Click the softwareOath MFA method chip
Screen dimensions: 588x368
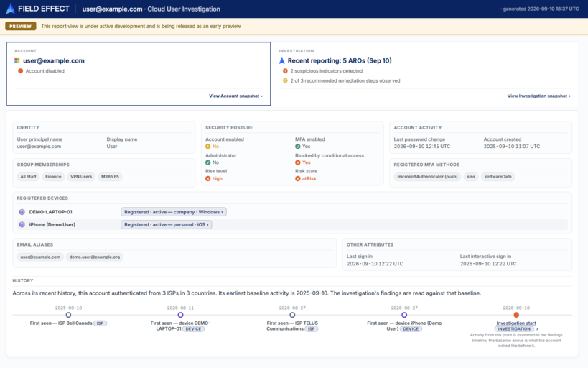pos(498,177)
